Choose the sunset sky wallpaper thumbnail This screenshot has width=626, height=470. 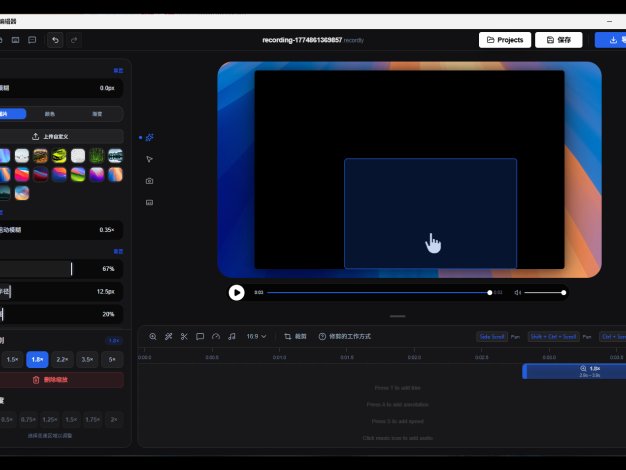(22, 193)
